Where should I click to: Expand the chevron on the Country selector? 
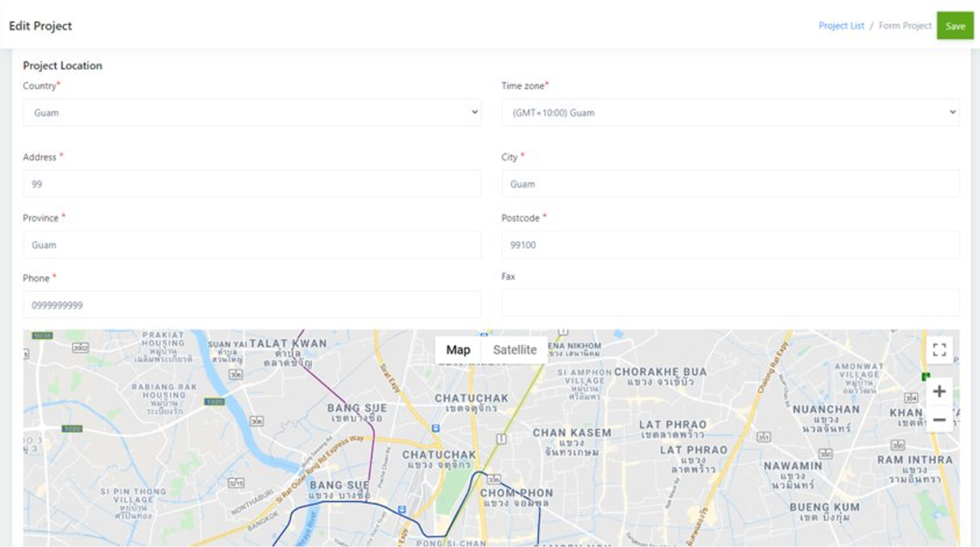click(x=475, y=112)
